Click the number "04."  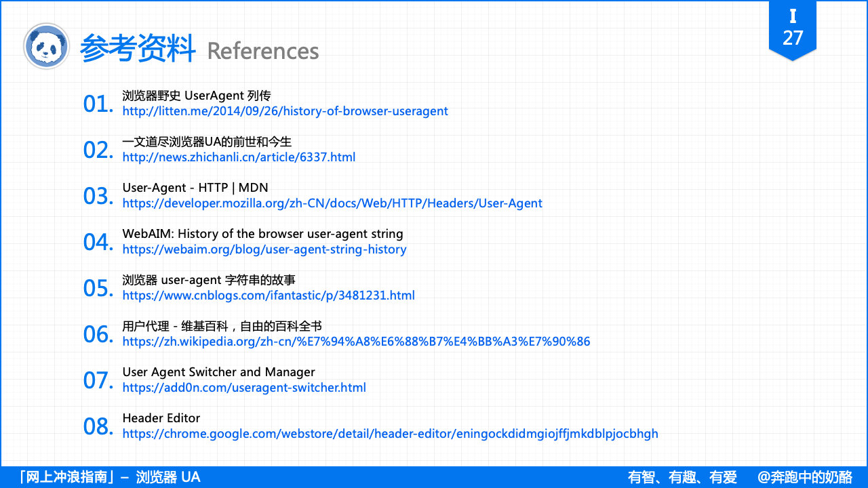point(98,242)
